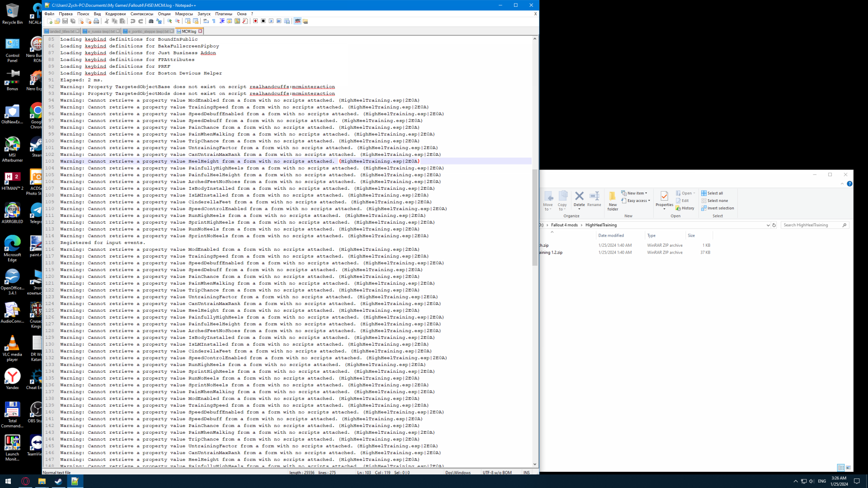Viewport: 868px width, 488px height.
Task: Toggle Word wrap in Notepad++ toolbar
Action: (x=206, y=21)
